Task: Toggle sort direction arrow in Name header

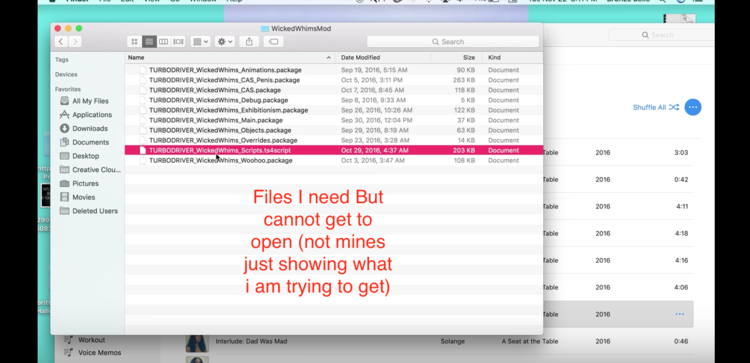Action: coord(329,57)
